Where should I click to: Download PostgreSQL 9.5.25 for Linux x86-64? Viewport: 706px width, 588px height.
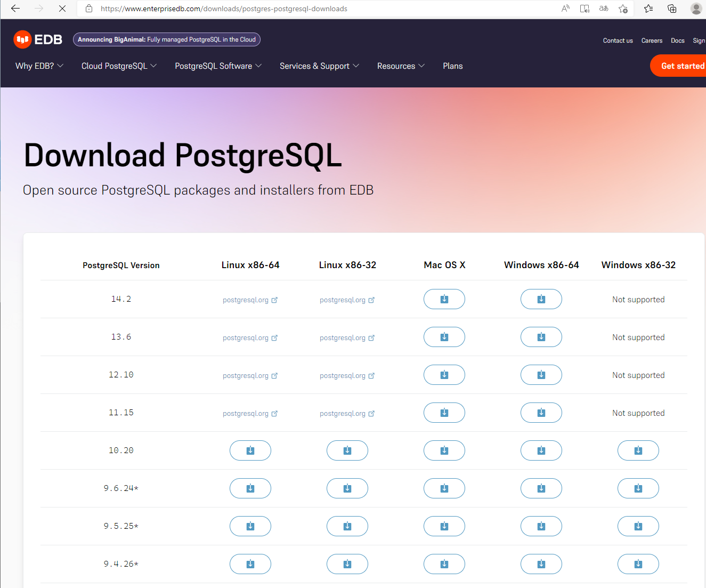[x=250, y=526]
